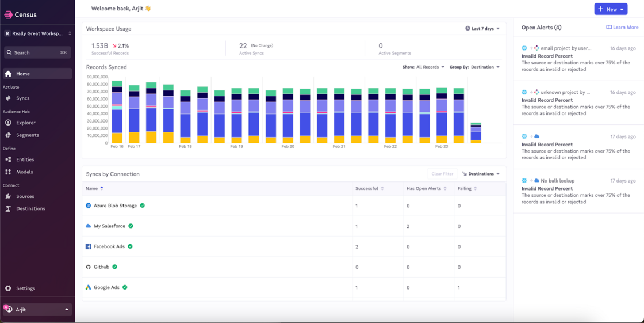Click the Explorer sidebar icon

click(8, 123)
